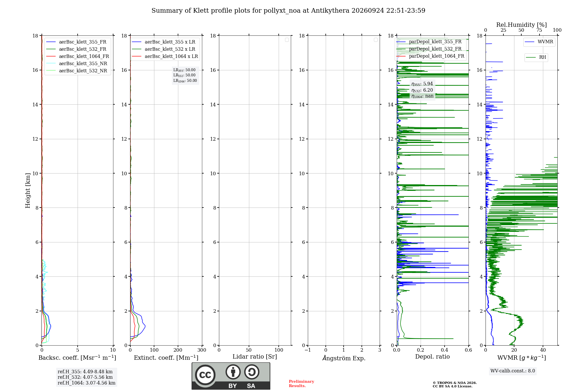Click the η355: 5.94 annotation

pos(422,84)
